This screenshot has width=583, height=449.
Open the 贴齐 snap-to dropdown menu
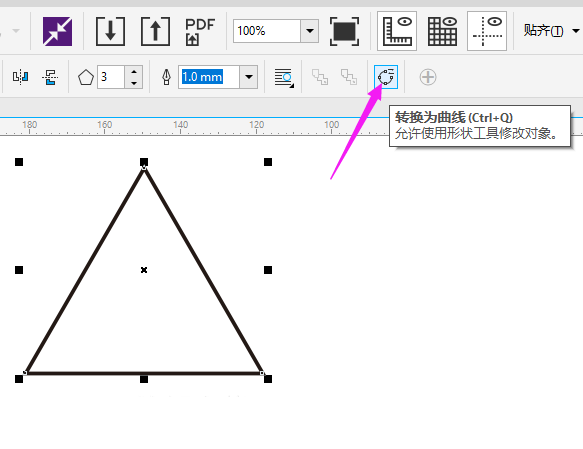coord(551,31)
